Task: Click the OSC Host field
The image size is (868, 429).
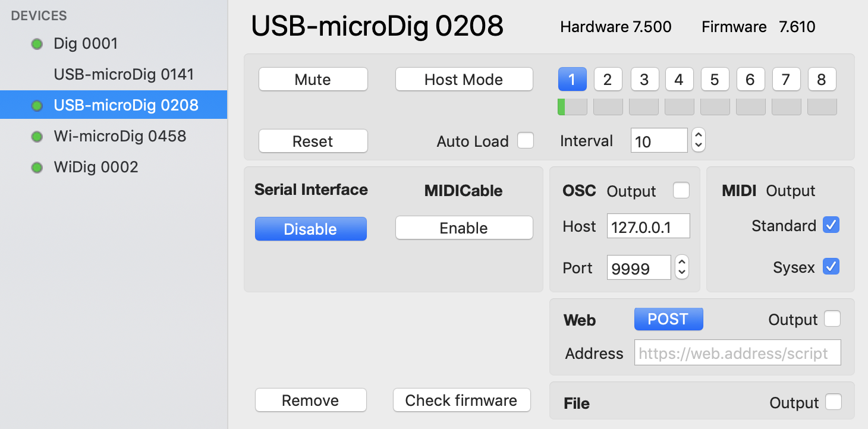Action: [649, 226]
